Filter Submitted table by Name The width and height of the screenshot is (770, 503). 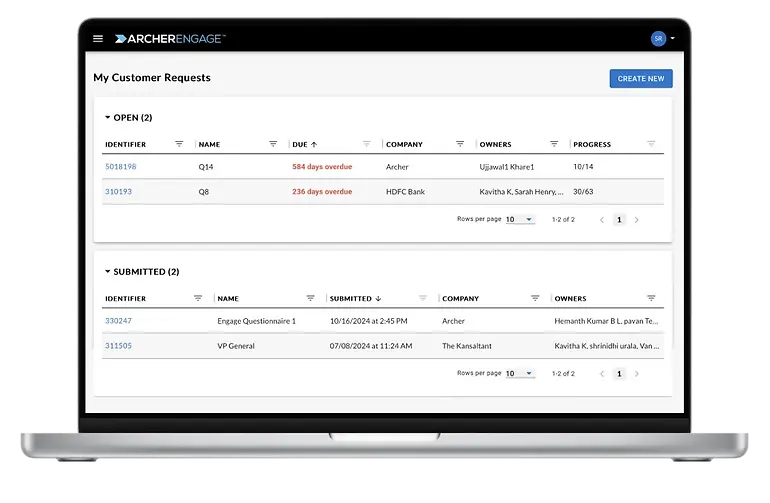click(310, 298)
